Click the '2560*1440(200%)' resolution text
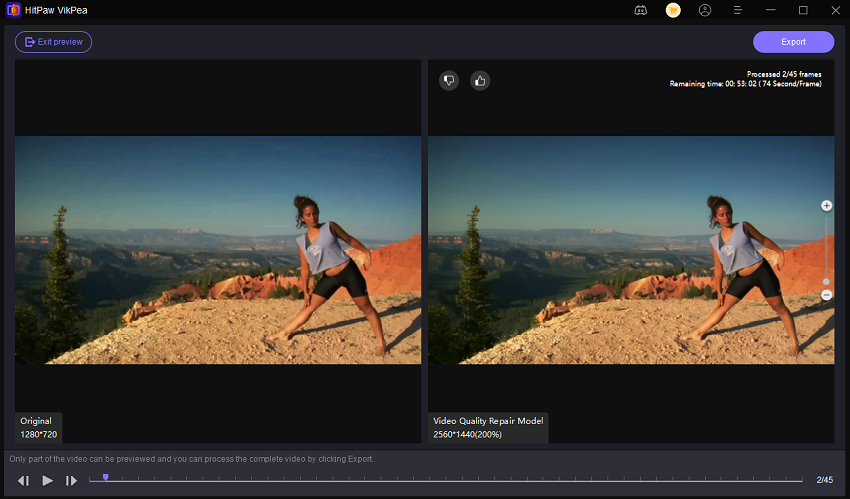The width and height of the screenshot is (850, 499). pos(467,435)
